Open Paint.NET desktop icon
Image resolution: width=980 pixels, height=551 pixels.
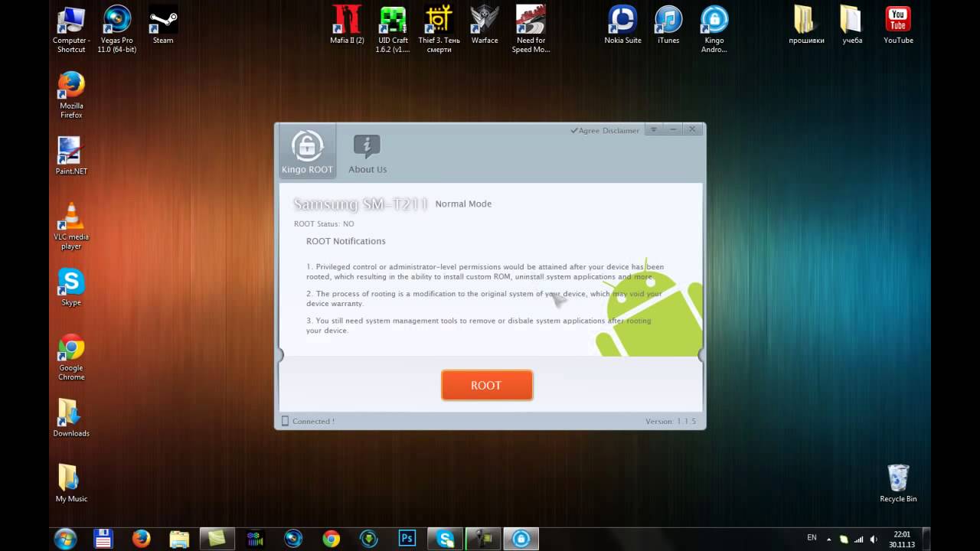coord(71,155)
